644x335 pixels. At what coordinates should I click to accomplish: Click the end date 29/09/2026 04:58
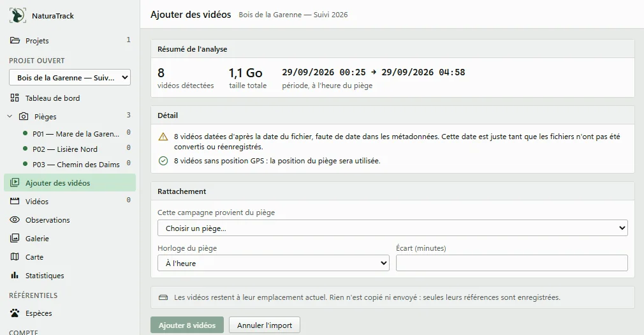pyautogui.click(x=423, y=72)
